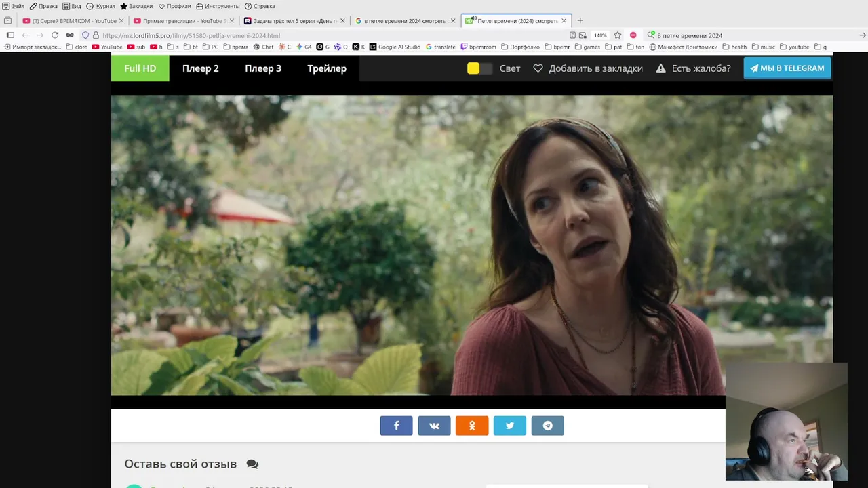Open the Справка menu
The width and height of the screenshot is (868, 488).
[x=260, y=6]
